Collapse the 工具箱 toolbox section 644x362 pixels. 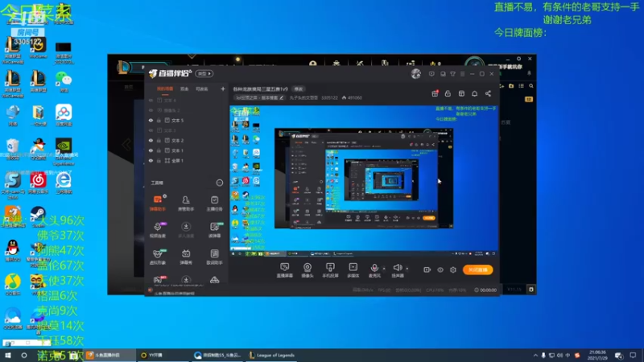219,183
